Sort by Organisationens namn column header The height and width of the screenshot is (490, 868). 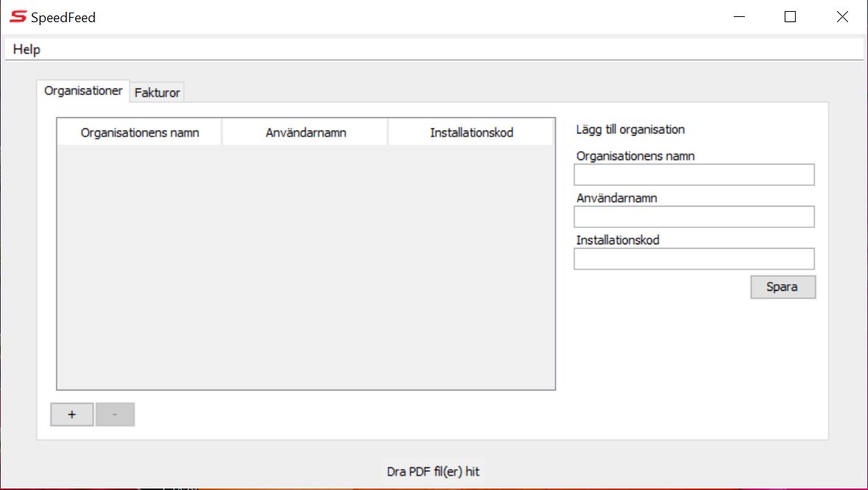pyautogui.click(x=139, y=133)
